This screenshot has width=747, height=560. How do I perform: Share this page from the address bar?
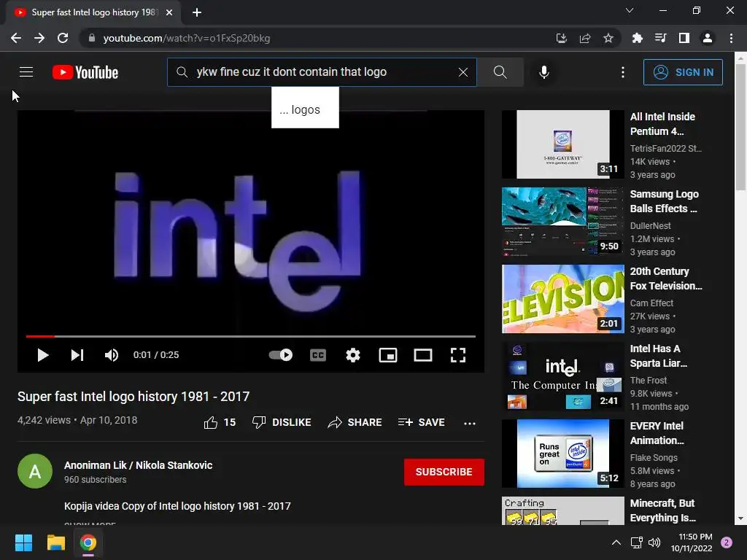(x=585, y=38)
